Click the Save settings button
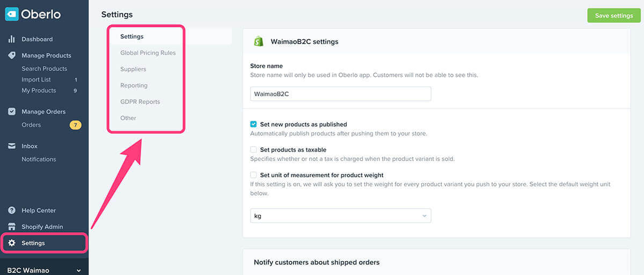 [x=614, y=16]
